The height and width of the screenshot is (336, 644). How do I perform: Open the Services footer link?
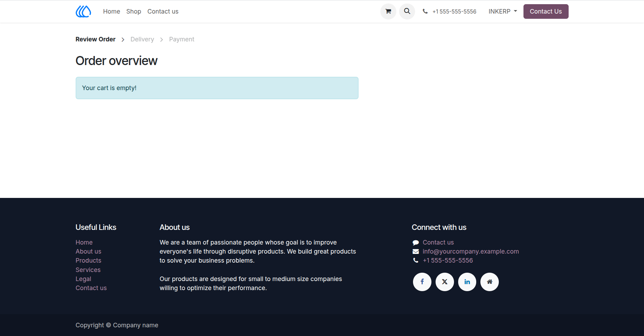[x=88, y=270]
